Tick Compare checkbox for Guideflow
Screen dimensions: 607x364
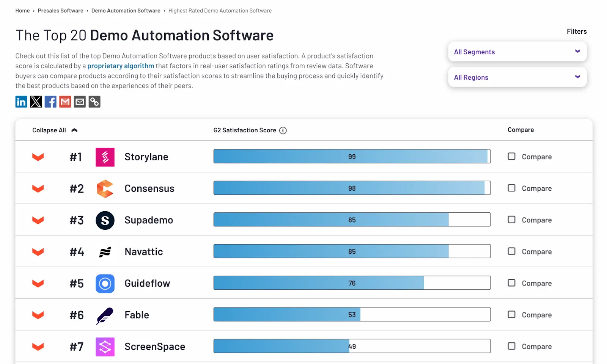[511, 283]
